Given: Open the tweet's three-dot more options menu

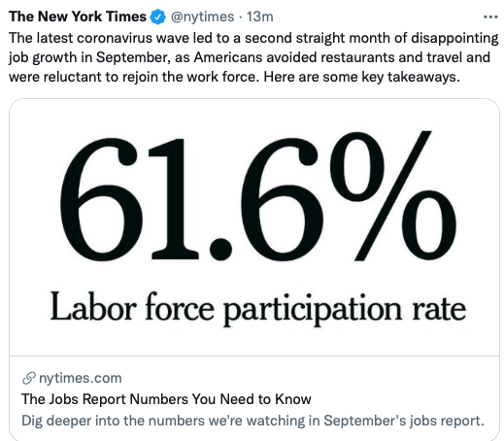Looking at the screenshot, I should point(490,17).
